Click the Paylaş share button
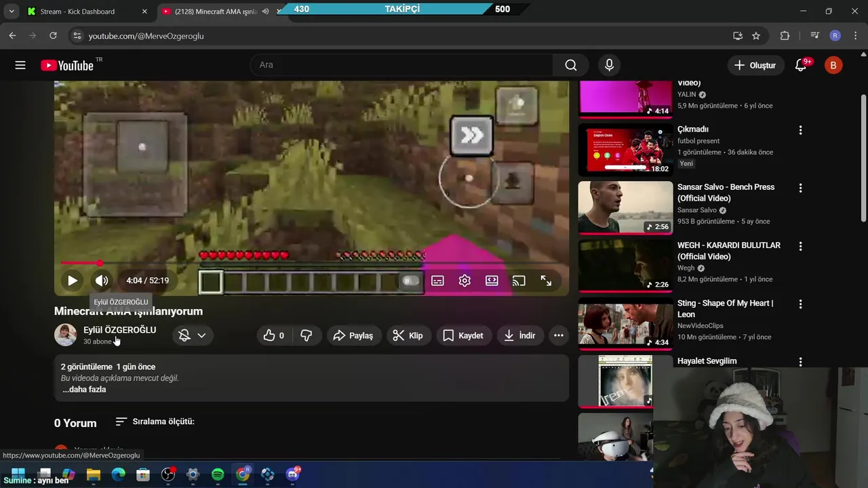868x488 pixels. click(353, 335)
